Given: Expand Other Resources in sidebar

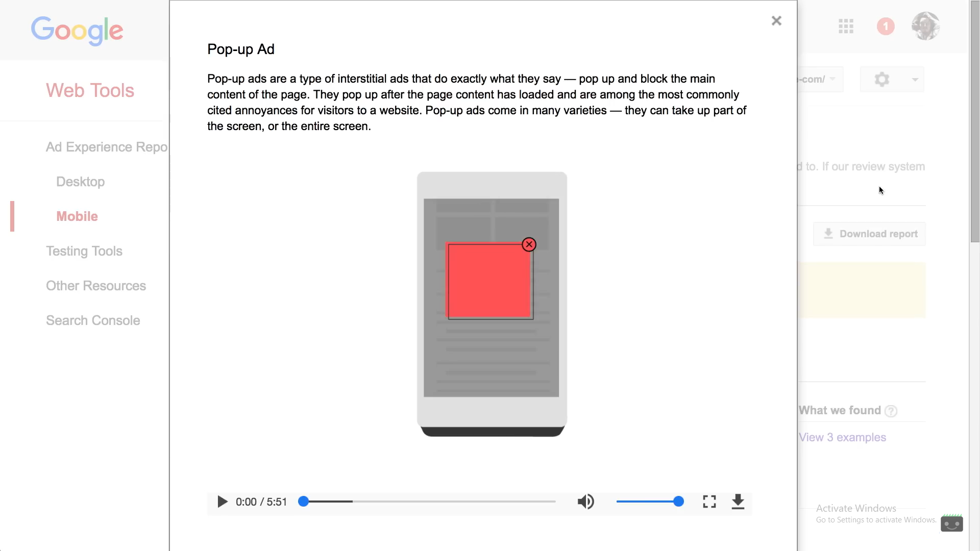Looking at the screenshot, I should [96, 285].
